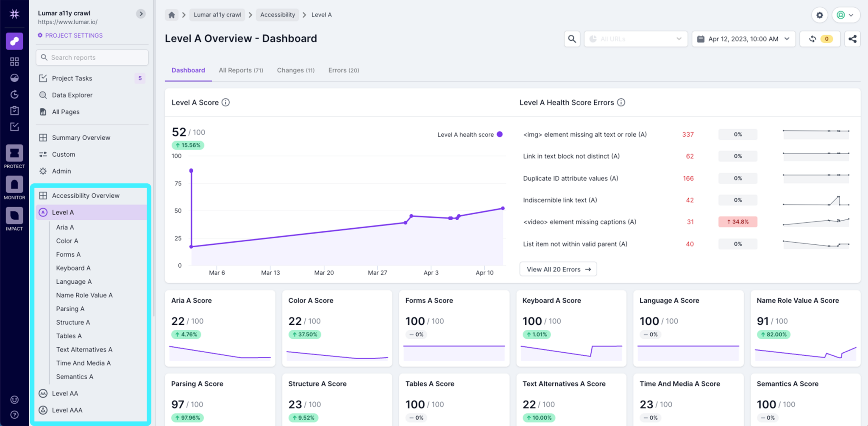Open the settings gear icon

pos(819,15)
